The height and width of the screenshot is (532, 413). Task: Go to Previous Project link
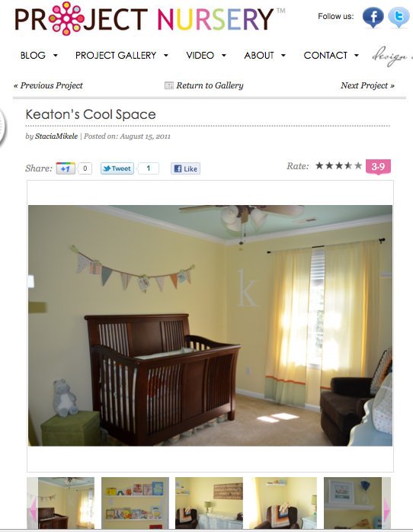[x=48, y=85]
